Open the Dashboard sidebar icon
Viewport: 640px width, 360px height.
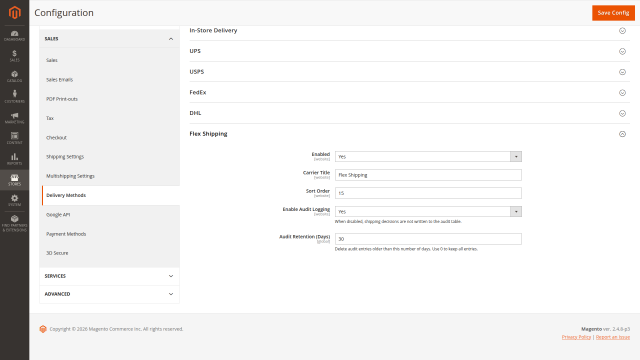click(x=15, y=36)
